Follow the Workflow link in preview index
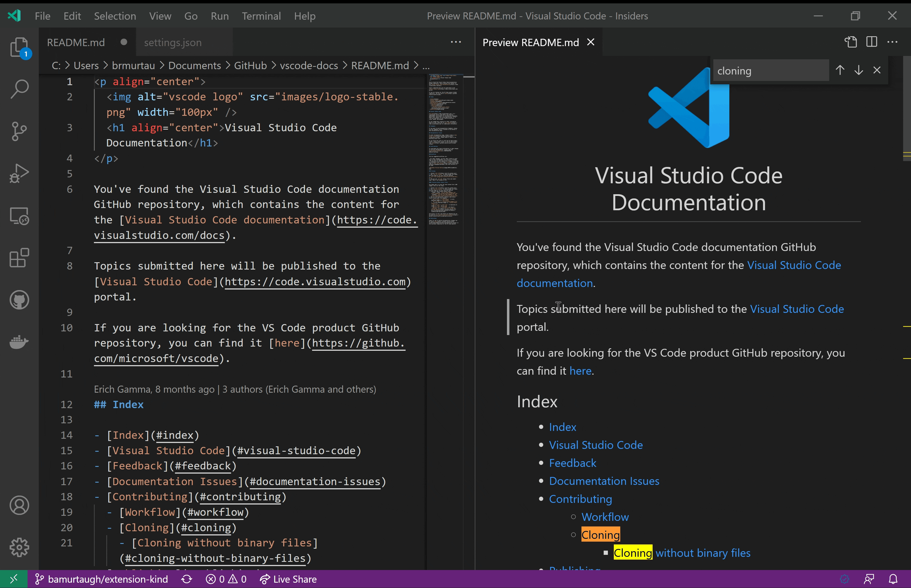Viewport: 911px width, 588px height. [605, 517]
